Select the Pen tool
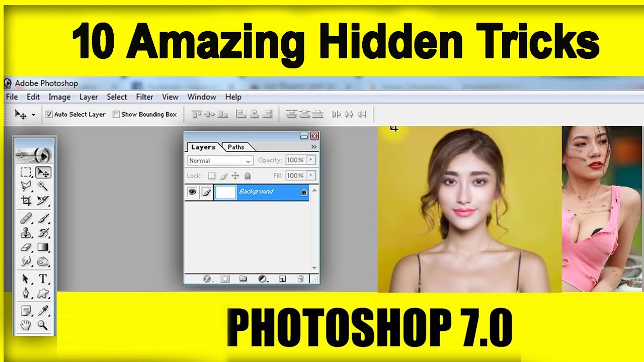The image size is (644, 362). point(26,293)
